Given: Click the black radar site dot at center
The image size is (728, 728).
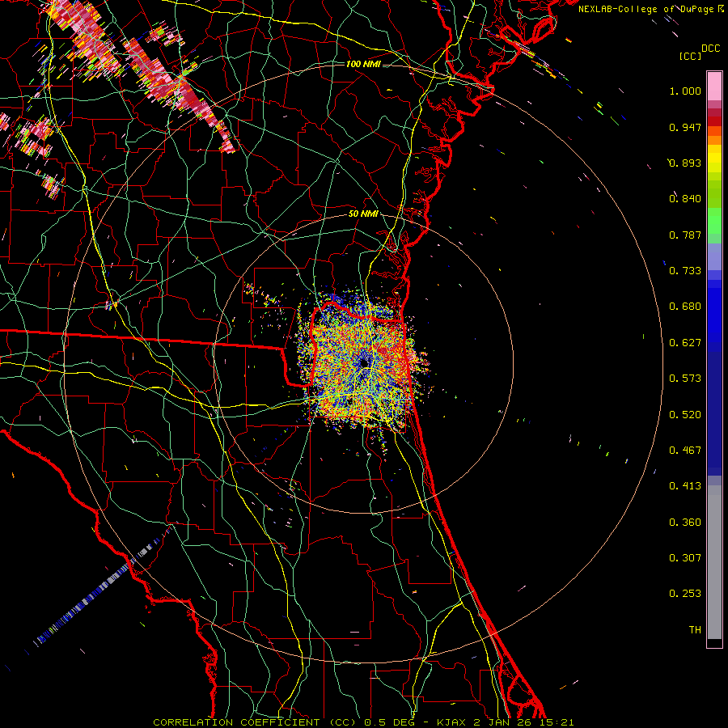Looking at the screenshot, I should [x=365, y=363].
